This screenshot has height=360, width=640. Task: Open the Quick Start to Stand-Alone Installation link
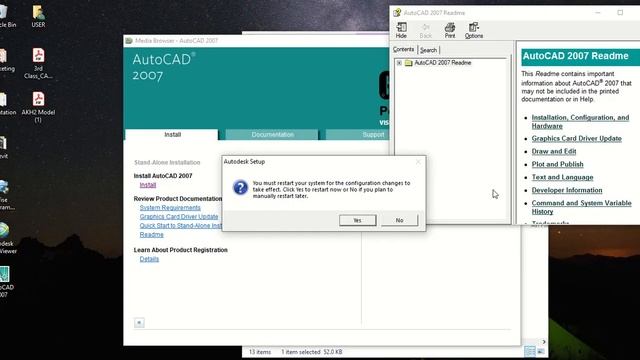click(x=181, y=226)
